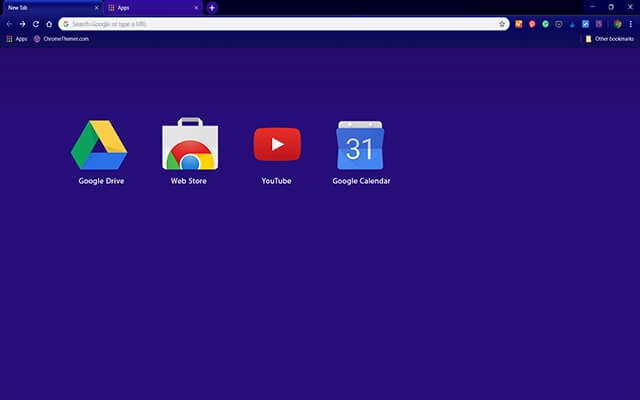Image resolution: width=640 pixels, height=400 pixels.
Task: Click the small blue triangle extension icon
Action: click(572, 24)
